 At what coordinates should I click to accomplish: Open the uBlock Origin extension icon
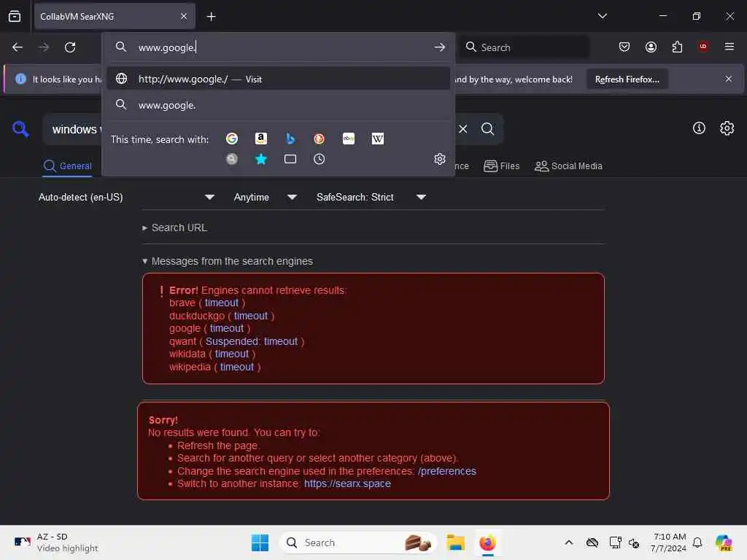pyautogui.click(x=703, y=47)
